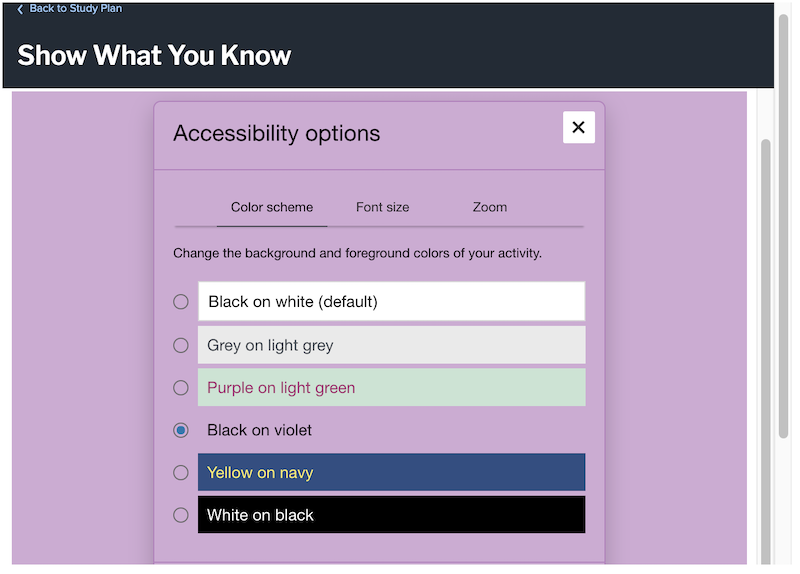Click the back chevron arrow icon
The width and height of the screenshot is (800, 574).
20,9
